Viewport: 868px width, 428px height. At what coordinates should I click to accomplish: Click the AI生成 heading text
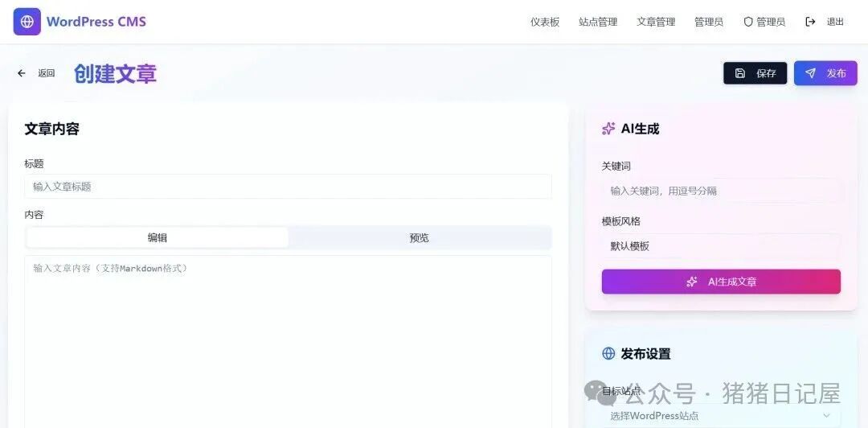point(640,130)
